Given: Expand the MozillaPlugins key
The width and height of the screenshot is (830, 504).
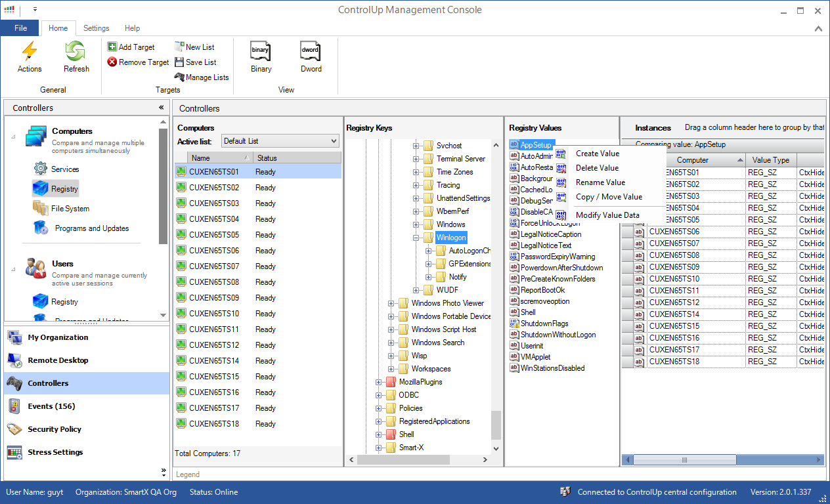Looking at the screenshot, I should click(x=379, y=382).
